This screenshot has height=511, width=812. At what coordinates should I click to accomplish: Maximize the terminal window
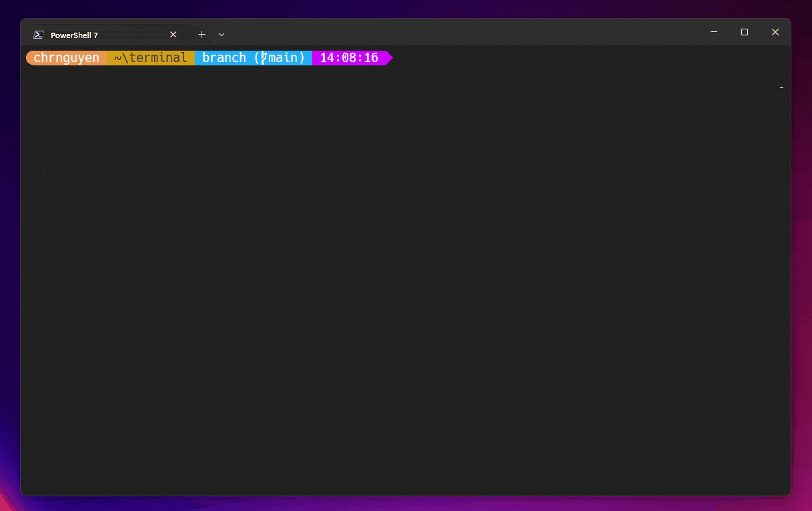tap(745, 32)
